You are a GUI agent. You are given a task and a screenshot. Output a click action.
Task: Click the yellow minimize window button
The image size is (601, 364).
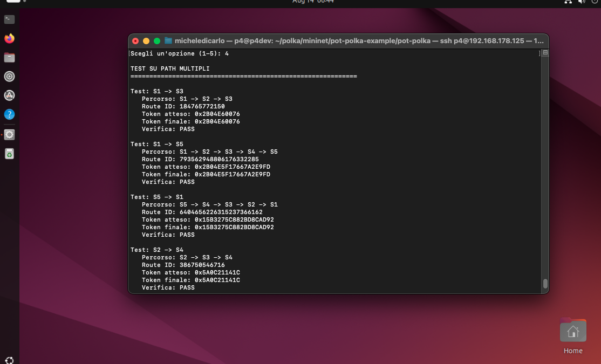[x=146, y=41]
